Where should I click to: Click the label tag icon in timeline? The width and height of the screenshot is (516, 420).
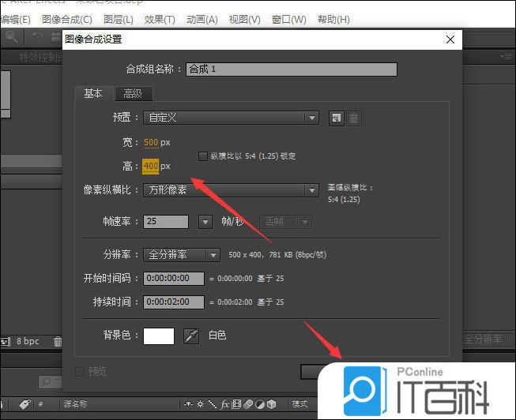click(x=24, y=404)
